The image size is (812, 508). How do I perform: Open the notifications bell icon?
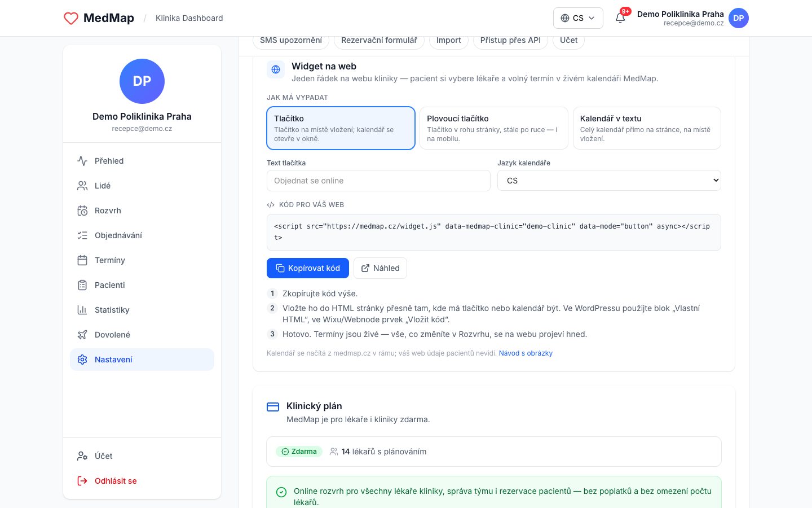(620, 18)
